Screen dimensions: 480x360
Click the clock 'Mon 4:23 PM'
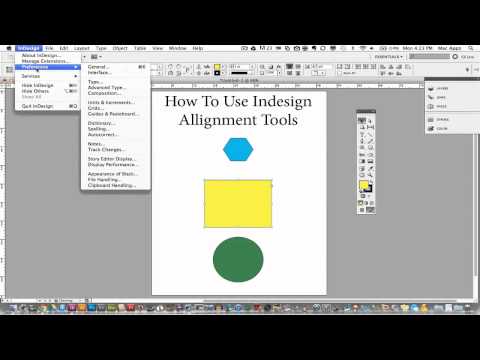[x=417, y=48]
